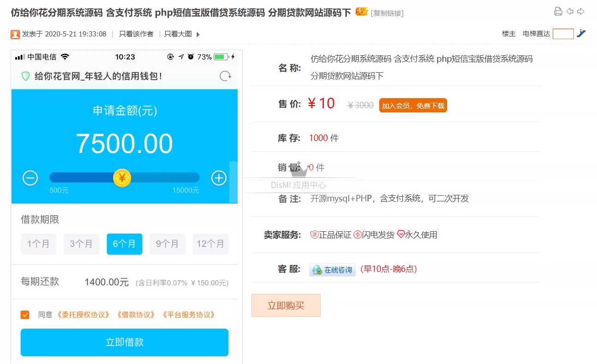This screenshot has width=597, height=364.
Task: Click the page number input box
Action: tap(562, 34)
